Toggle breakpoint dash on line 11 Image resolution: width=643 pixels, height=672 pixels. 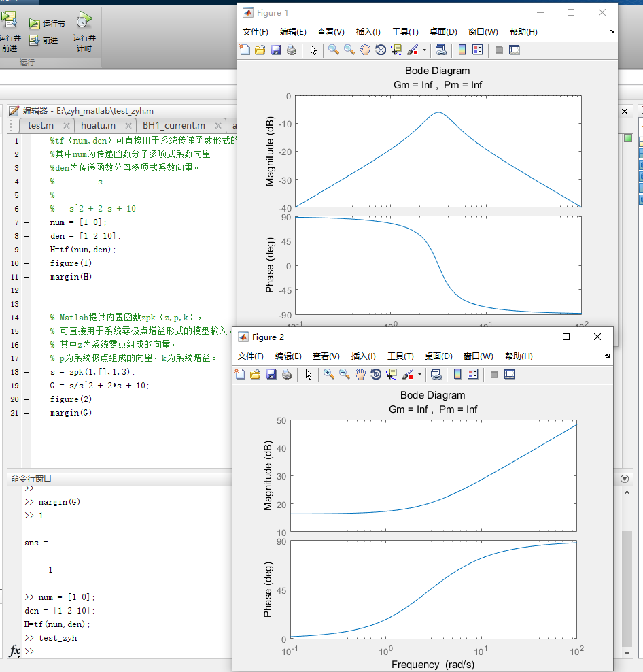[26, 278]
